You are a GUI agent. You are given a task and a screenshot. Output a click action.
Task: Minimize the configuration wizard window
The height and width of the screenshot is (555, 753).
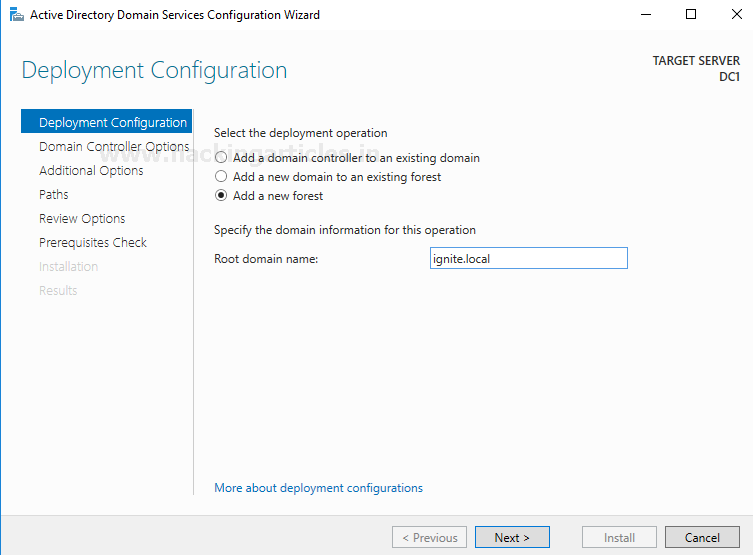pyautogui.click(x=645, y=15)
